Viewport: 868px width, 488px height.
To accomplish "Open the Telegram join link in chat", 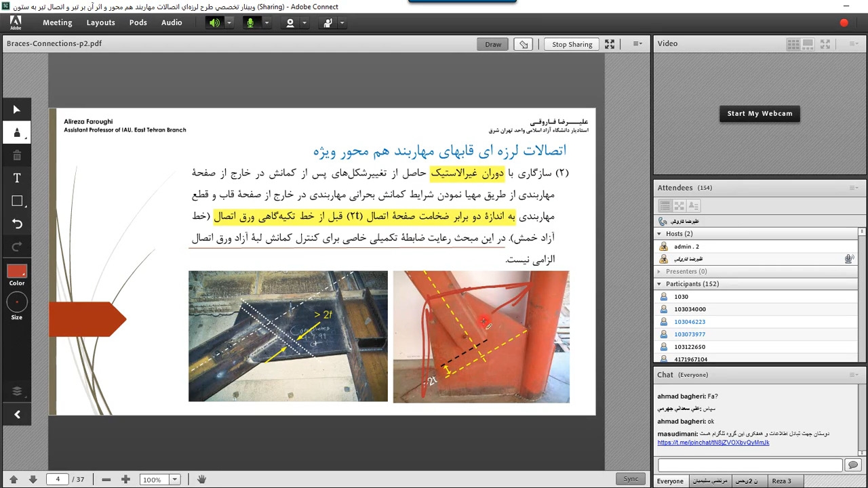I will click(713, 443).
